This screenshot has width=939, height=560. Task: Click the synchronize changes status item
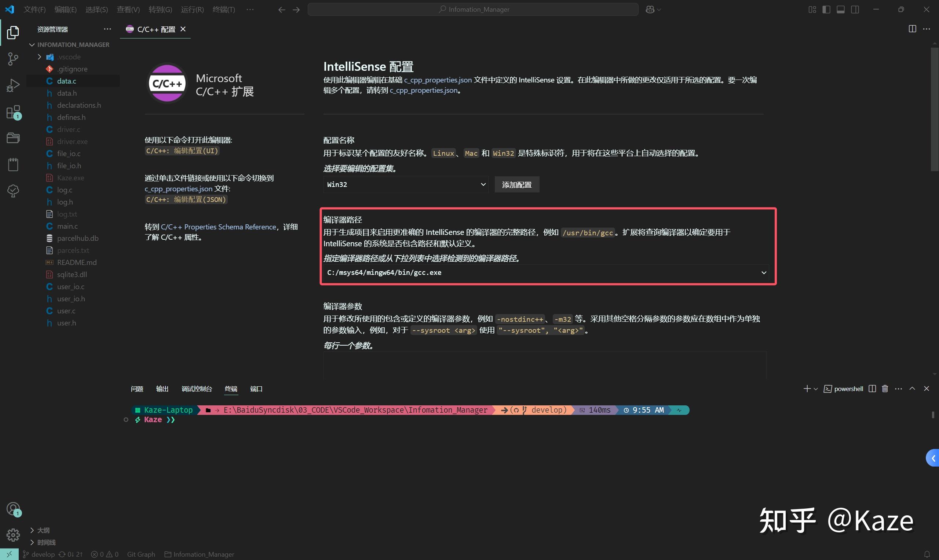tap(70, 555)
